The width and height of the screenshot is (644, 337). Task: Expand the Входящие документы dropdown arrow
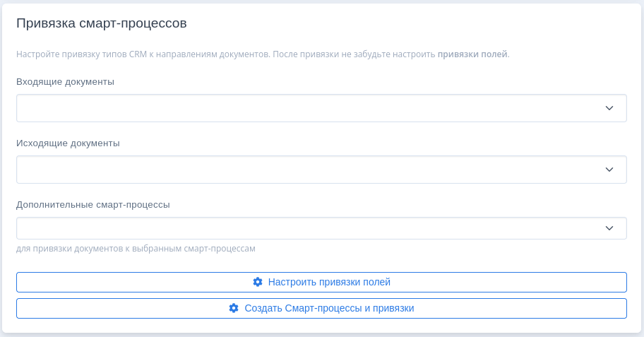609,108
